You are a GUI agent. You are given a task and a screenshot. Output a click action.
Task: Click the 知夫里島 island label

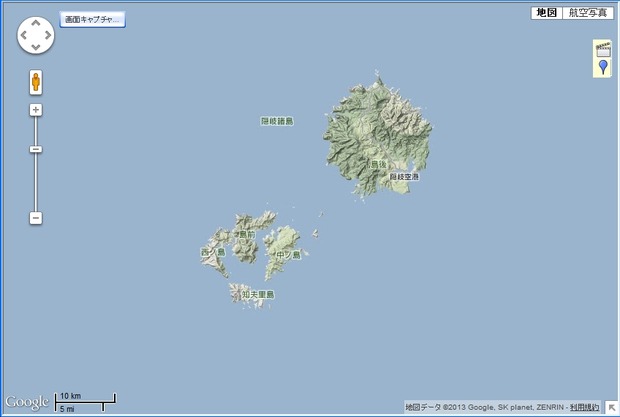tap(258, 294)
